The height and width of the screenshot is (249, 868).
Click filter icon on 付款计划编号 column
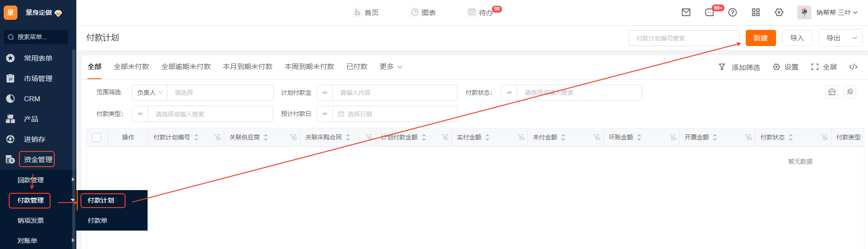tap(217, 137)
